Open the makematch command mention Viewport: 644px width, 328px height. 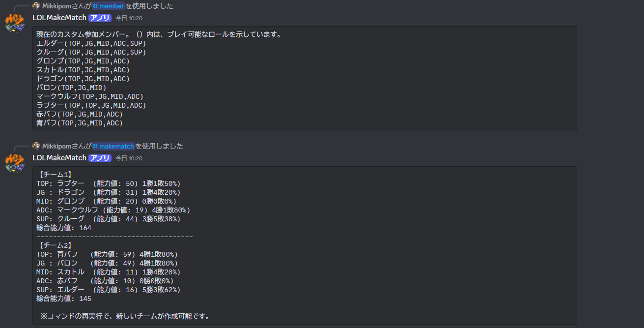(116, 146)
